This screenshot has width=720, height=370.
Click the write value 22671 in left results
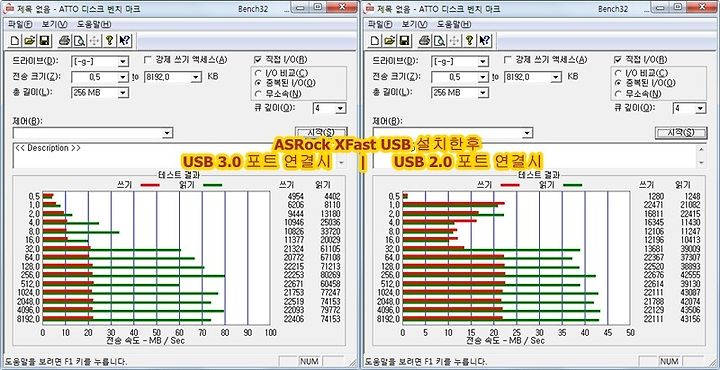coord(294,284)
